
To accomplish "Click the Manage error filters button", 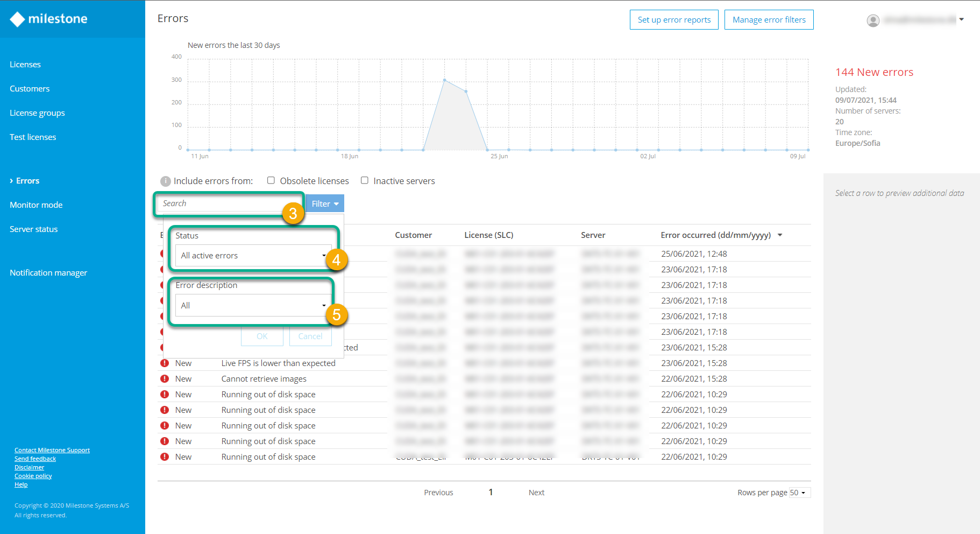I will click(769, 20).
